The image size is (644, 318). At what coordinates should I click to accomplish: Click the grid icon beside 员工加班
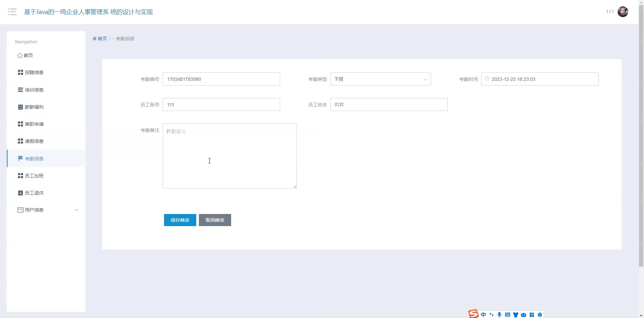[20, 176]
